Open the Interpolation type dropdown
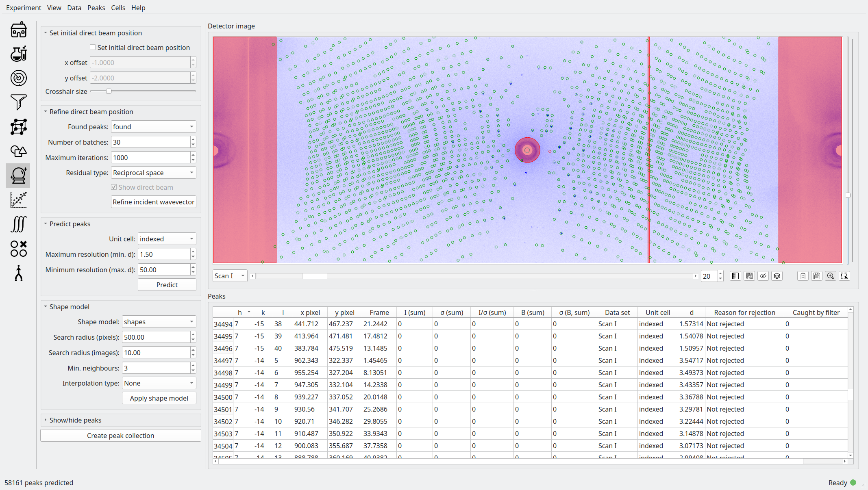The width and height of the screenshot is (868, 490). pos(159,383)
